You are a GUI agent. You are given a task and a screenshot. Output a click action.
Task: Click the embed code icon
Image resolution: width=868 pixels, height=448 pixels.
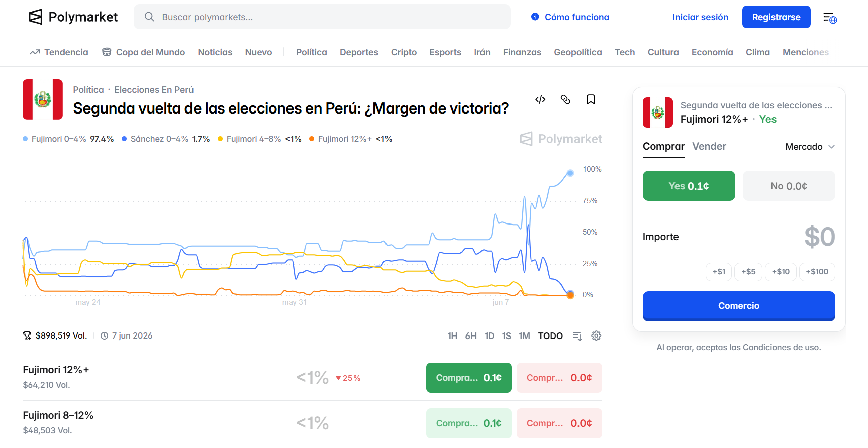tap(540, 99)
